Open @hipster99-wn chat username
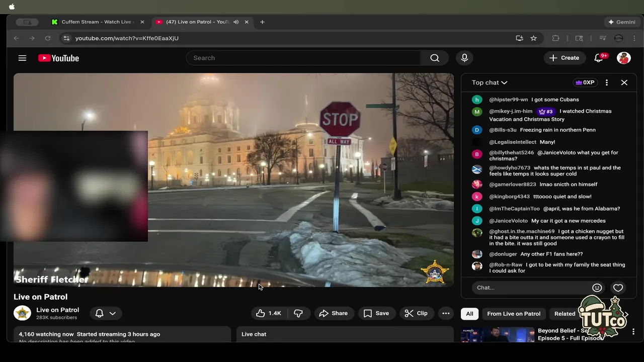 [508, 100]
